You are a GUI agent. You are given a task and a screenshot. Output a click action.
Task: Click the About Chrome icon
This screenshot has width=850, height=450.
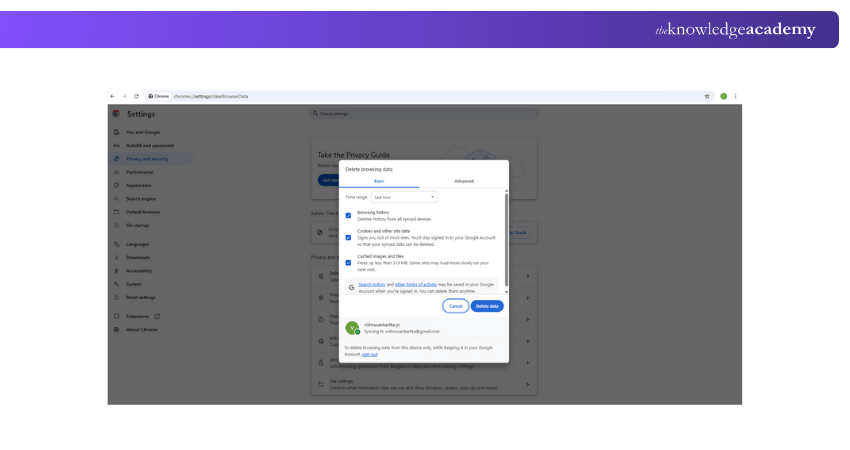coord(116,330)
